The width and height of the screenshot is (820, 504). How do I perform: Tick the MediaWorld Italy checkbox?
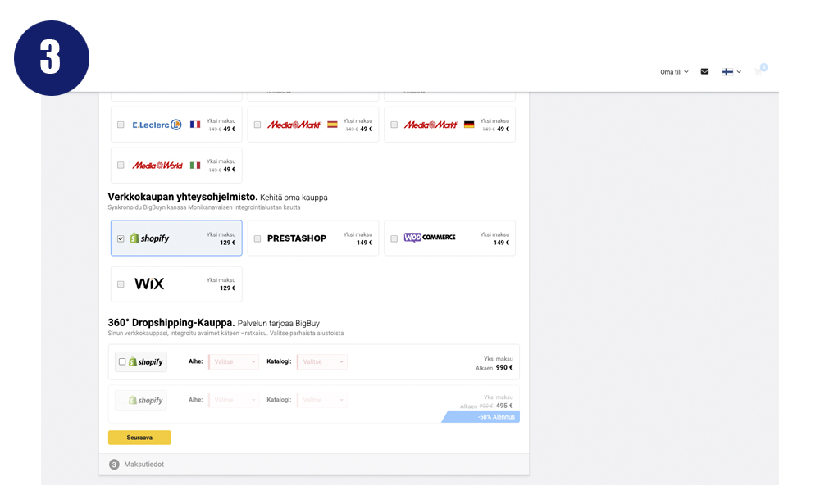tap(121, 166)
